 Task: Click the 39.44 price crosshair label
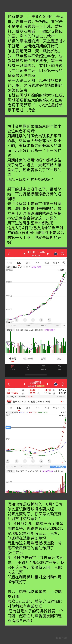pyautogui.click(x=8, y=427)
